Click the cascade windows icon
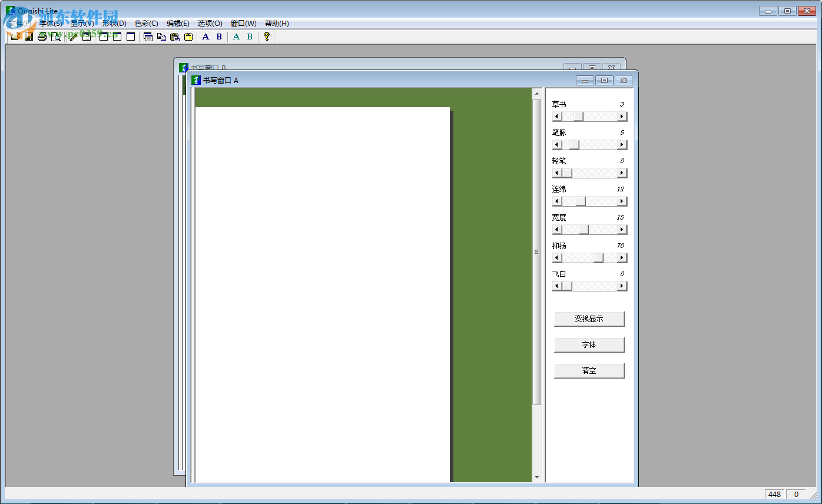The image size is (822, 504). pos(148,37)
